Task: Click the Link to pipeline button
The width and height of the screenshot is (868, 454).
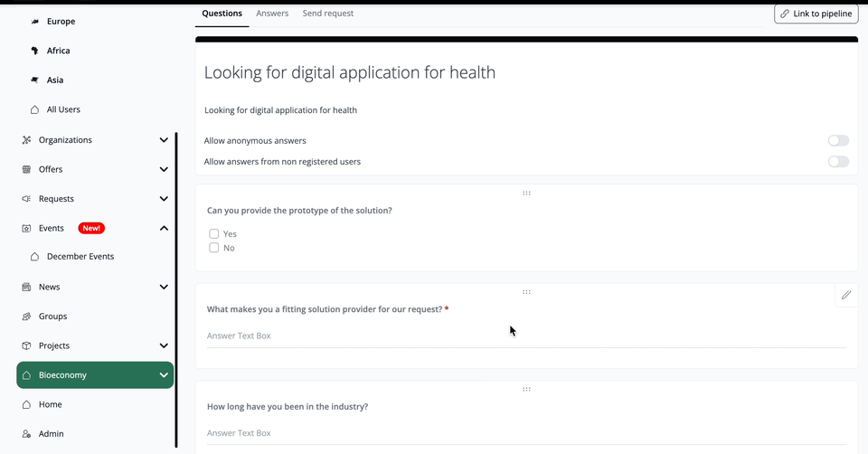Action: coord(816,14)
